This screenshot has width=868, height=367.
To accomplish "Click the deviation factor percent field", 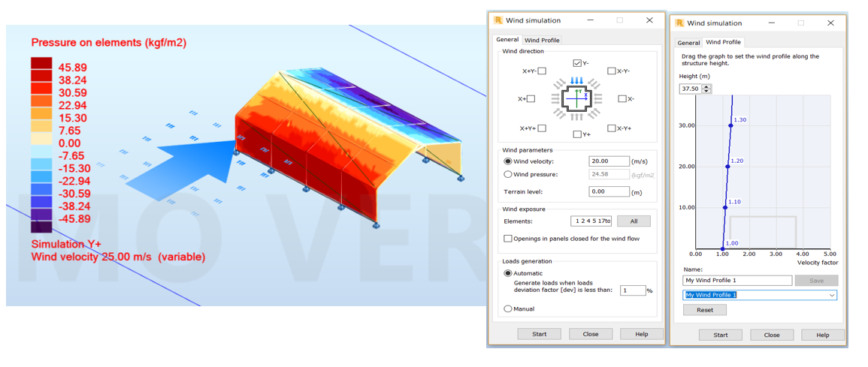I will tap(633, 290).
